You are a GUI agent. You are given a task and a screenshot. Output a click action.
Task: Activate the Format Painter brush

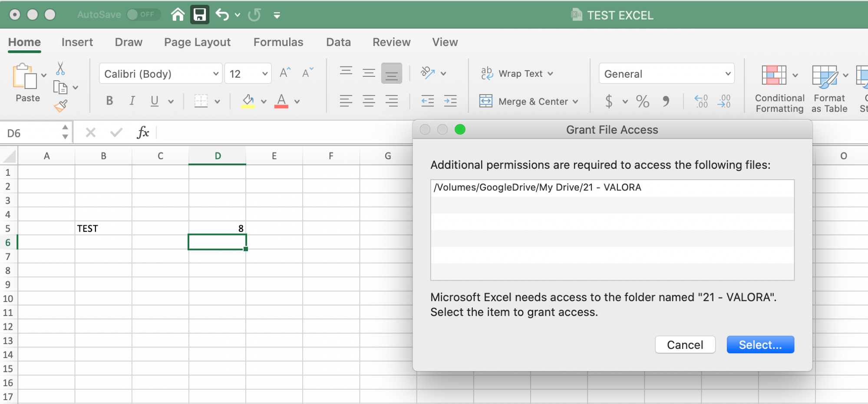coord(61,105)
